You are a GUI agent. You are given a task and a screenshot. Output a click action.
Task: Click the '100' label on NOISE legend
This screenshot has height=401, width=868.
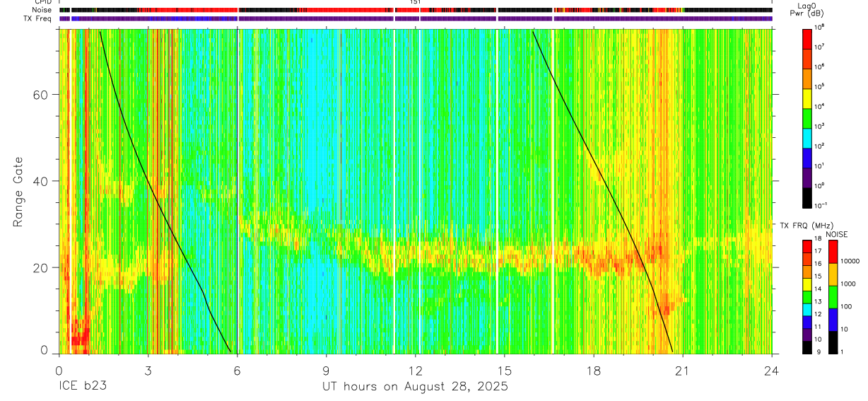pos(848,306)
